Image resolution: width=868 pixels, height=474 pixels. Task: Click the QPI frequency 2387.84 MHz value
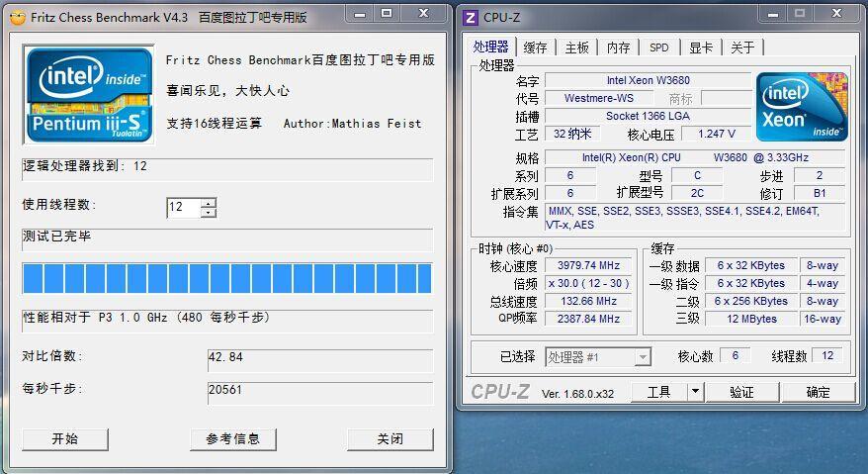(x=588, y=319)
